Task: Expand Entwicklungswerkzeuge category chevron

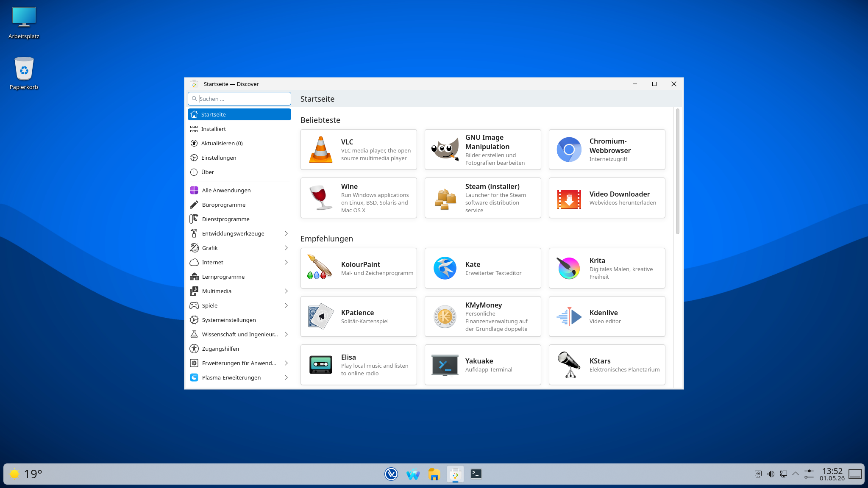Action: [286, 233]
